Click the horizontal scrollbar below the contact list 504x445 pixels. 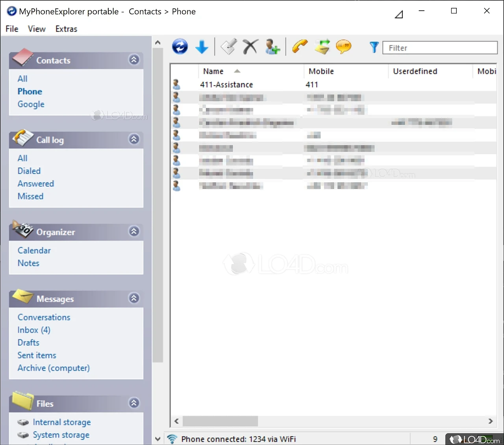point(220,421)
